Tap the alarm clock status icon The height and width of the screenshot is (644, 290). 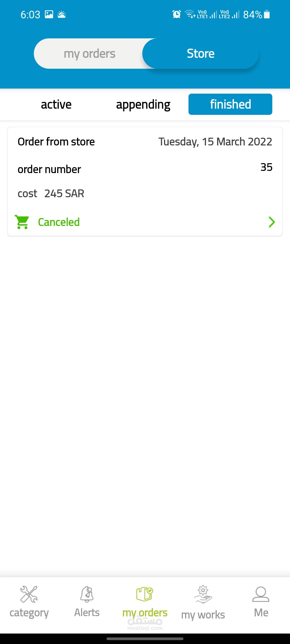[x=177, y=14]
